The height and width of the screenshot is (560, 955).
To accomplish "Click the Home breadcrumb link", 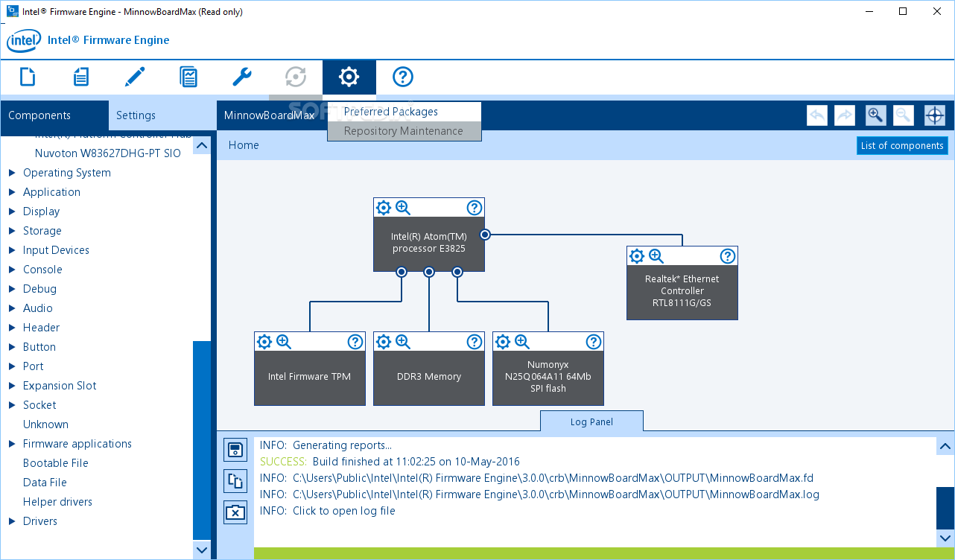I will pyautogui.click(x=244, y=145).
